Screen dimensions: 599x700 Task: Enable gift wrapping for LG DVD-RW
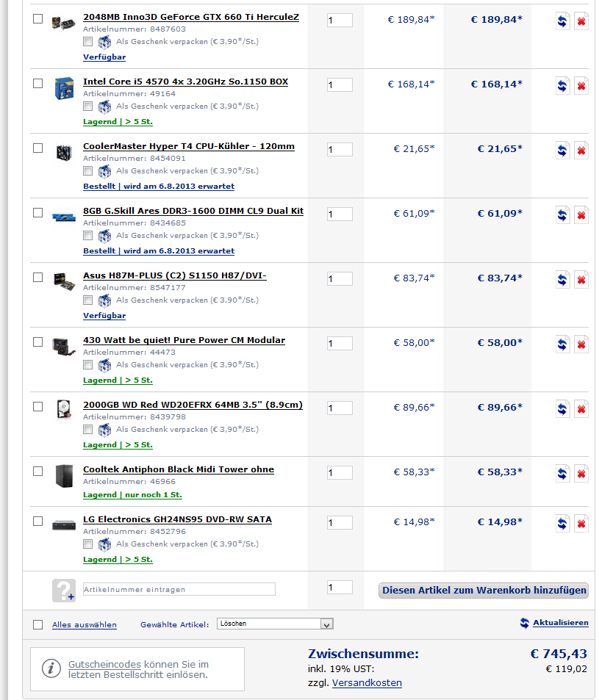[x=88, y=544]
